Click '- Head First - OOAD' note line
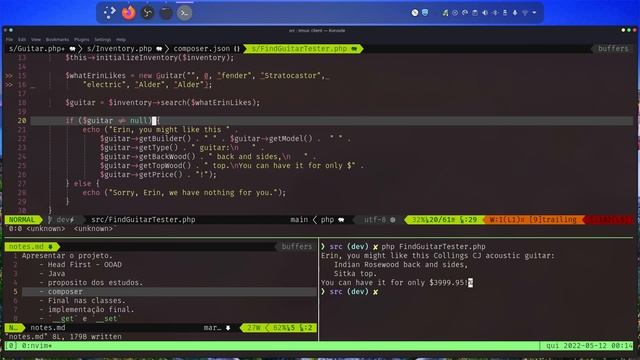The image size is (640, 360). pos(80,264)
